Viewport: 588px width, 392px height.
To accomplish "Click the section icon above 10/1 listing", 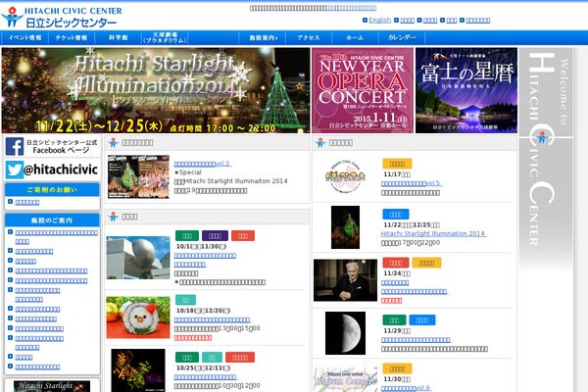I will (x=113, y=217).
